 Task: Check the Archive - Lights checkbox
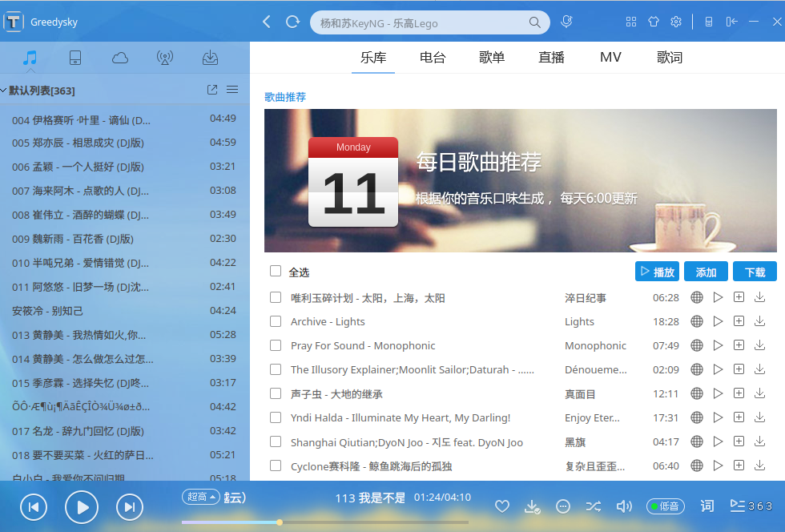point(276,321)
